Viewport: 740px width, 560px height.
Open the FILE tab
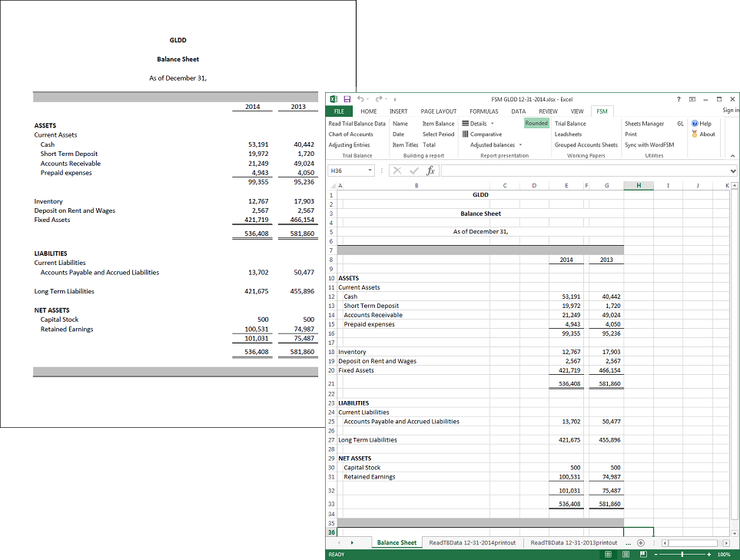point(339,111)
